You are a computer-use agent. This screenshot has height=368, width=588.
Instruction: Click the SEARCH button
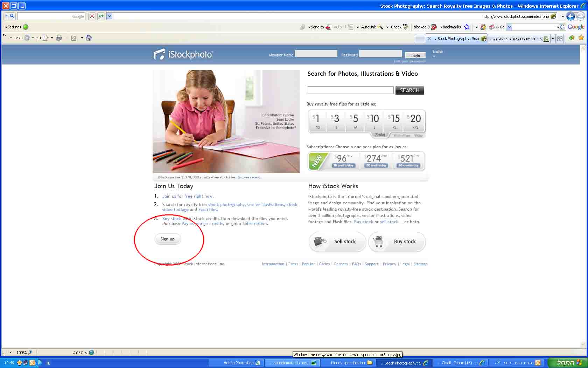coord(409,90)
